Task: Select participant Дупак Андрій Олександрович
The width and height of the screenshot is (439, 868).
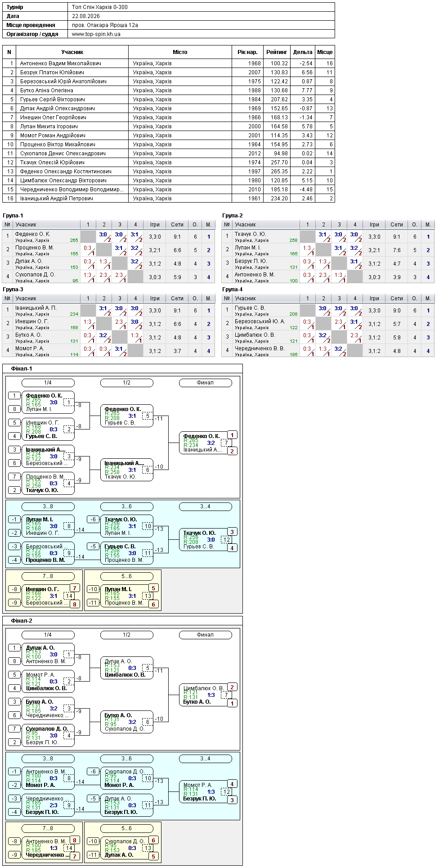Action: tap(58, 108)
